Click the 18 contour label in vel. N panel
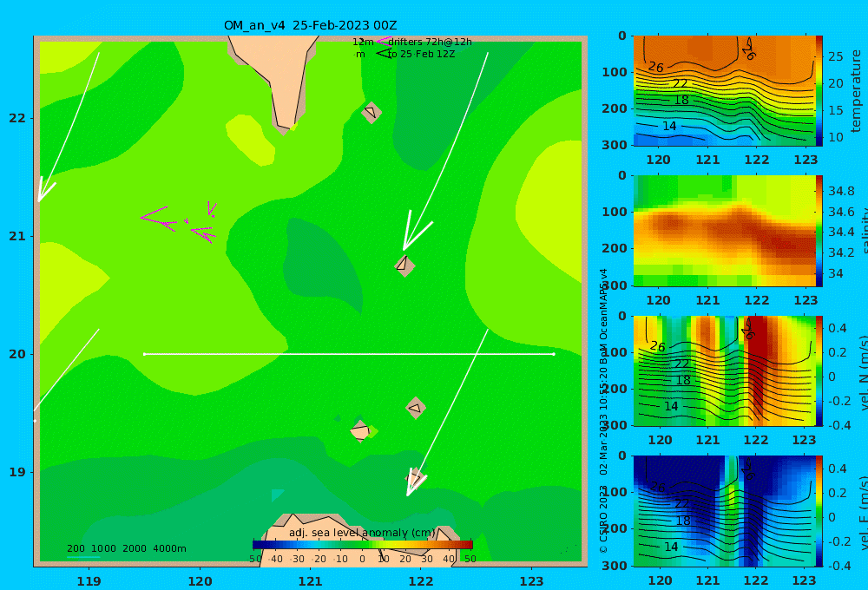Screen dimensions: 868x590 (x=684, y=380)
